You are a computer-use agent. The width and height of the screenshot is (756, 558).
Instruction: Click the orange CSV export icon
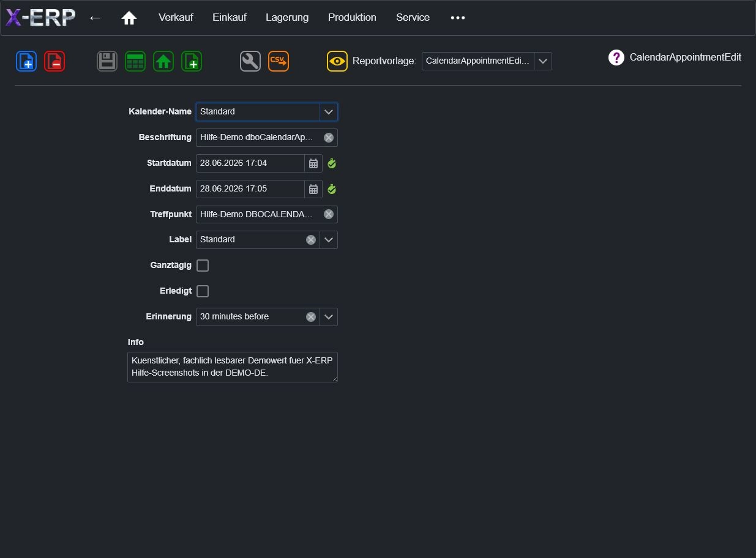tap(279, 61)
